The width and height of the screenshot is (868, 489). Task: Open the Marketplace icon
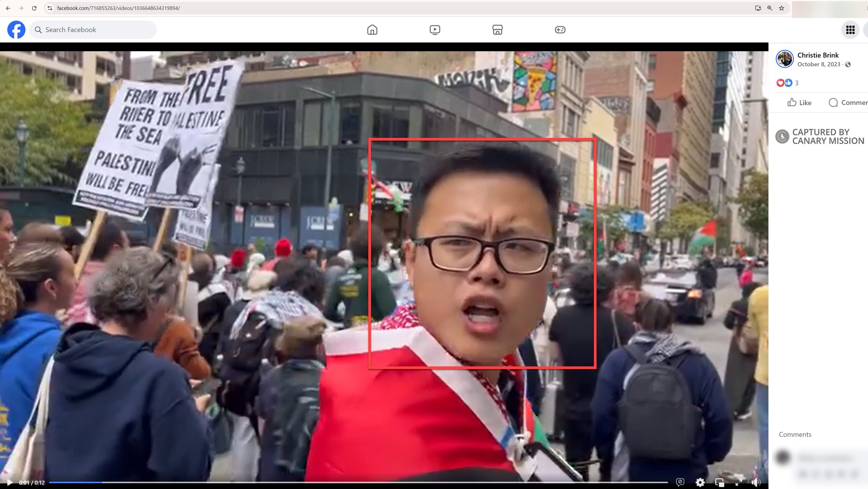tap(497, 30)
